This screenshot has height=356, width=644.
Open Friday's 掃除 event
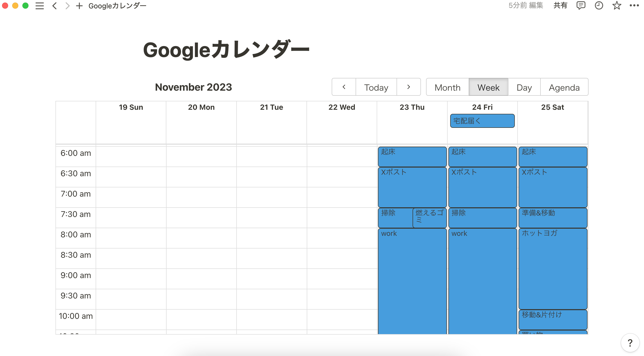482,218
